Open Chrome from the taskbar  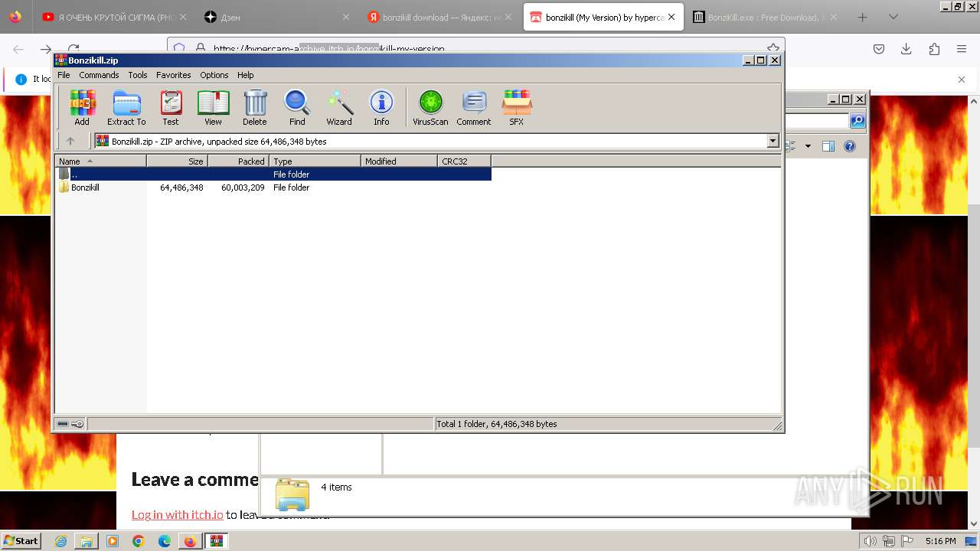pyautogui.click(x=139, y=541)
